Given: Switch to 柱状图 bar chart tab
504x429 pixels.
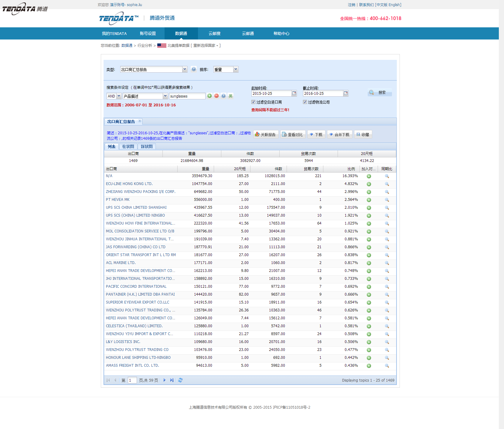Looking at the screenshot, I should pyautogui.click(x=128, y=146).
